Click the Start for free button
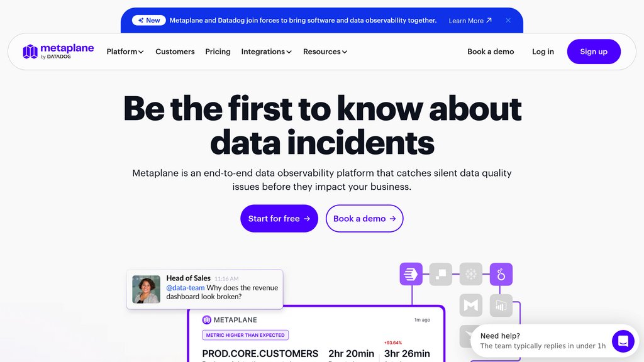 click(x=279, y=218)
